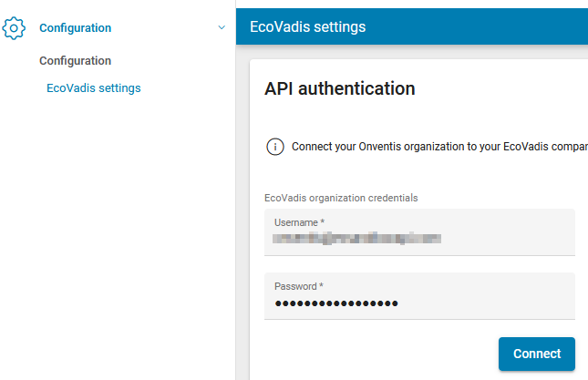Focus the Username input field
Viewport: 588px width, 380px height.
pos(419,239)
